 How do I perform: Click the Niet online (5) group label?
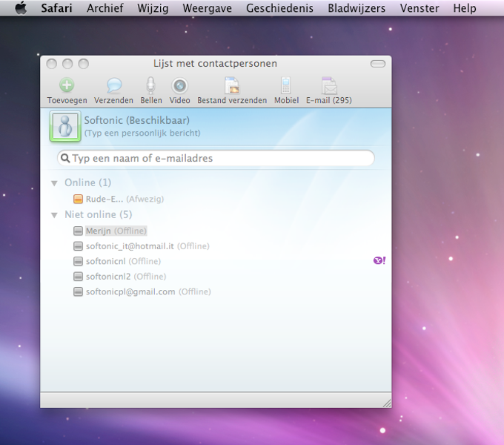click(99, 214)
